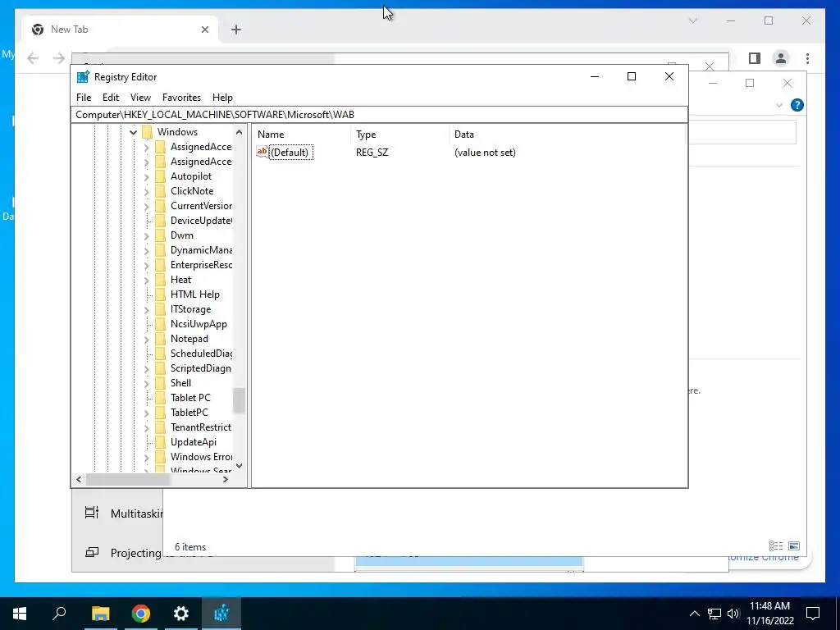Select the ScheduledDiag key
Image resolution: width=840 pixels, height=630 pixels.
[201, 353]
